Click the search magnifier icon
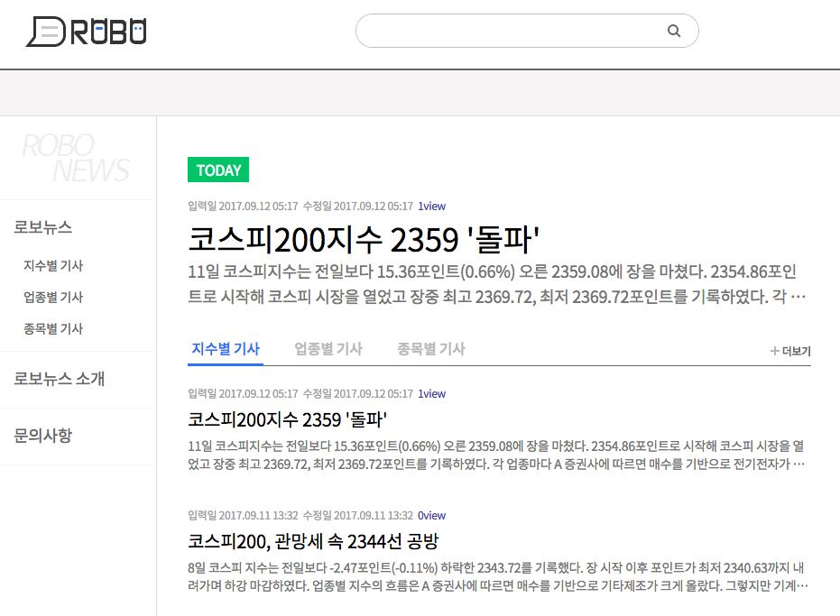The height and width of the screenshot is (616, 840). point(674,31)
